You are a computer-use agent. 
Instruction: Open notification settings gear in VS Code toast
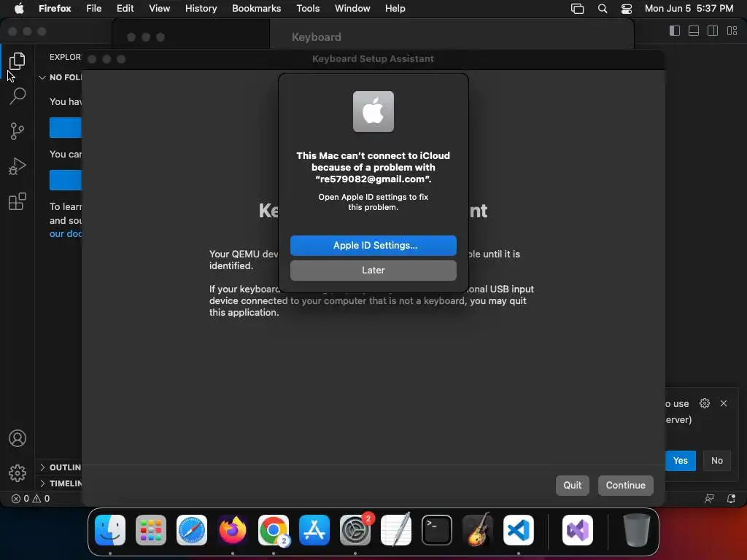coord(705,403)
